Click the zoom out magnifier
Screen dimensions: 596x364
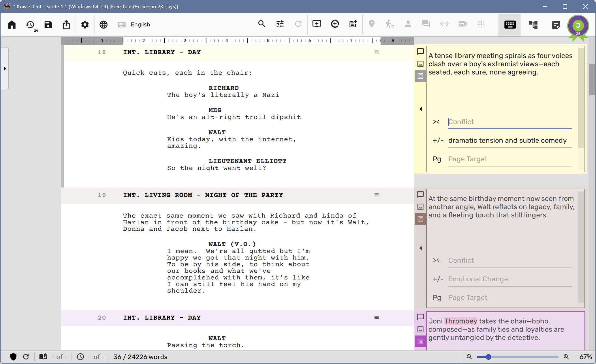[x=469, y=357]
